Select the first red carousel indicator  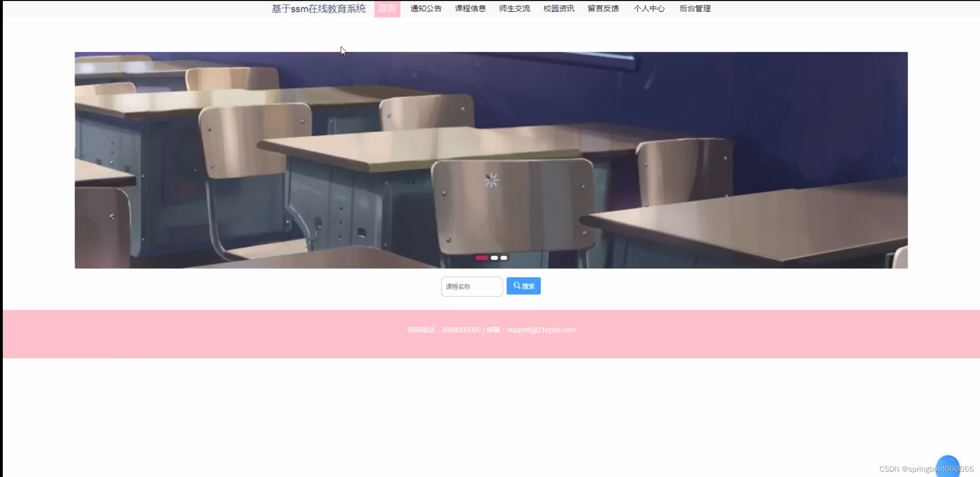point(481,258)
